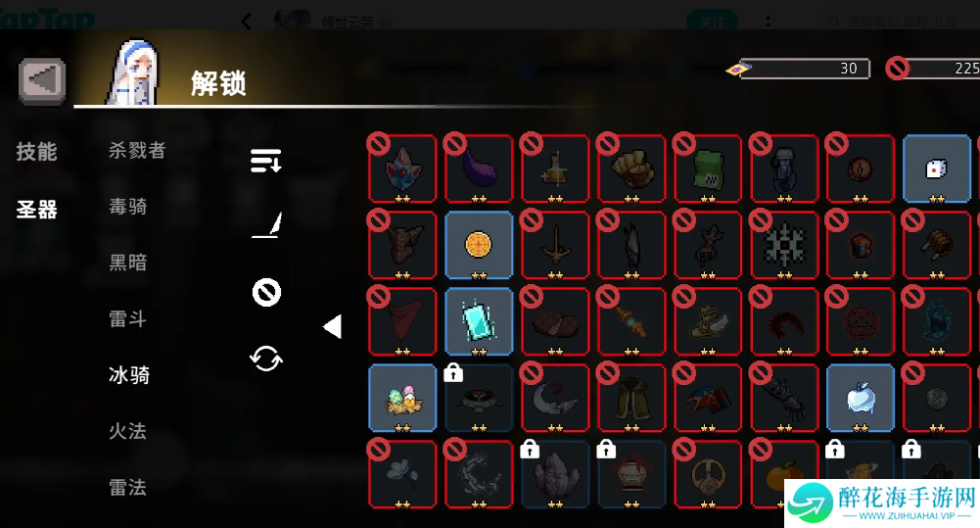This screenshot has height=528, width=980.
Task: Collapse panel with the white left triangle
Action: click(x=333, y=326)
